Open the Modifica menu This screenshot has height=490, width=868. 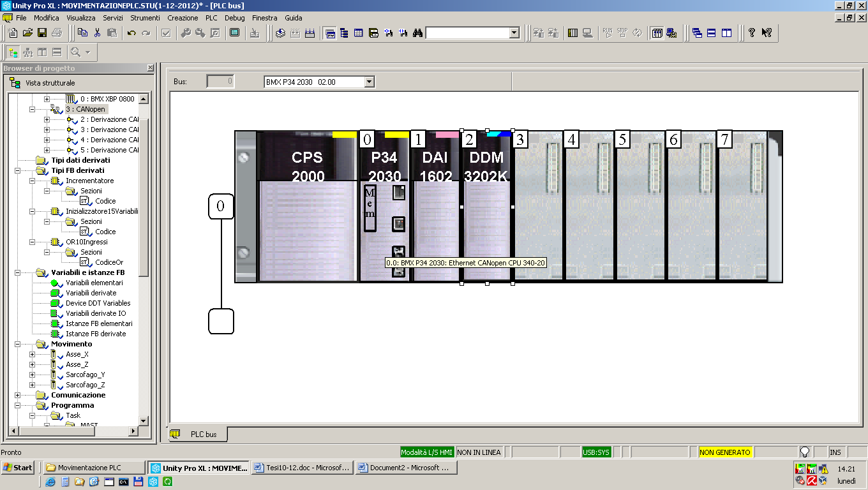(47, 18)
